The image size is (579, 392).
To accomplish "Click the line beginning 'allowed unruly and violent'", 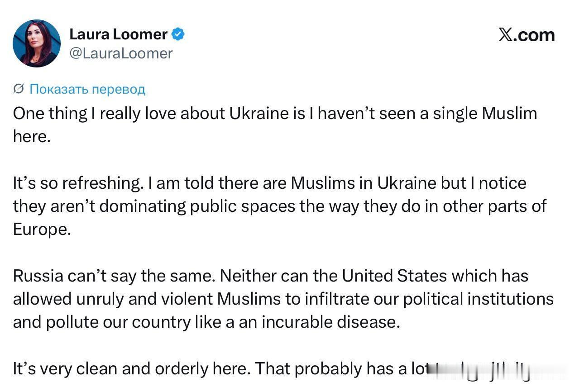I will (283, 299).
